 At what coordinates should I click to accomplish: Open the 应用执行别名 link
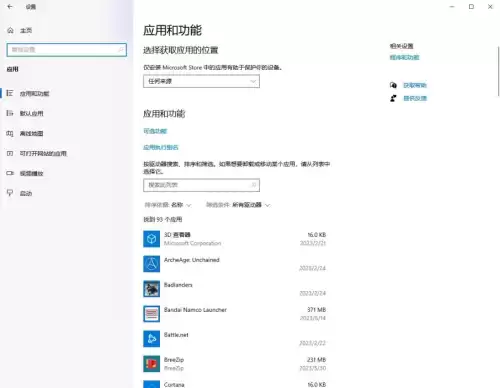(161, 147)
